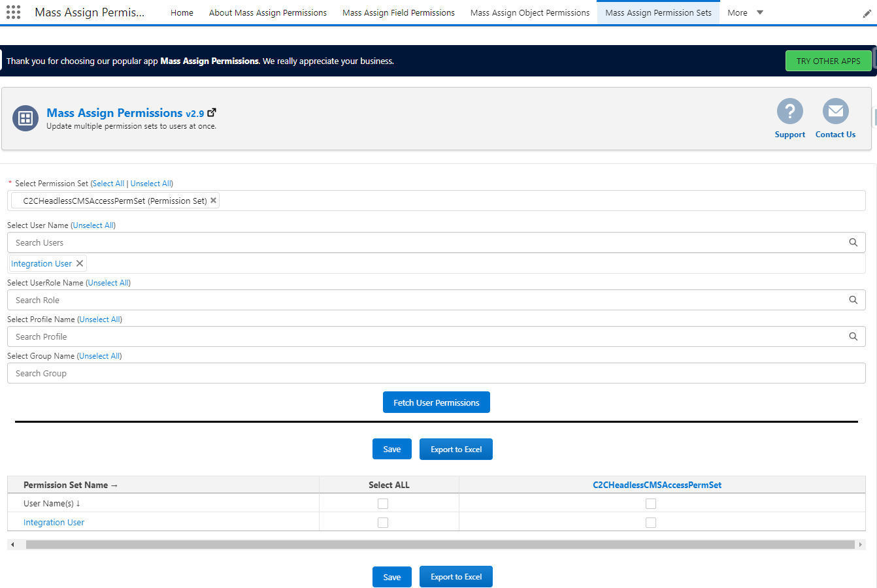Switch to the Mass Assign Field Permissions tab

(398, 12)
